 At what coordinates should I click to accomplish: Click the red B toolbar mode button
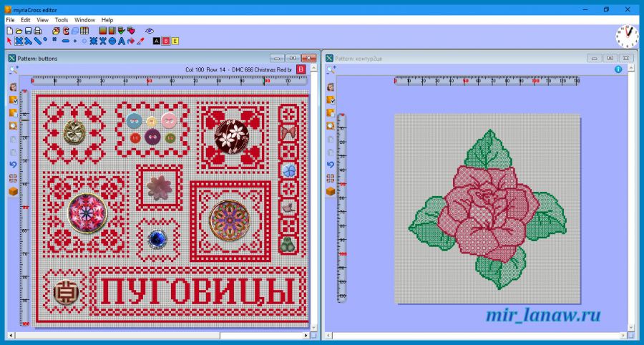166,42
